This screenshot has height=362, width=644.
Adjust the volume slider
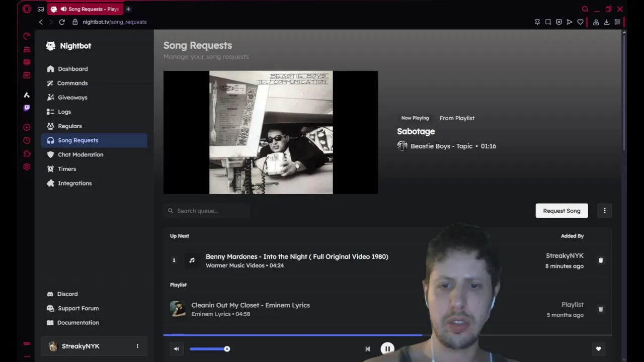tap(209, 349)
